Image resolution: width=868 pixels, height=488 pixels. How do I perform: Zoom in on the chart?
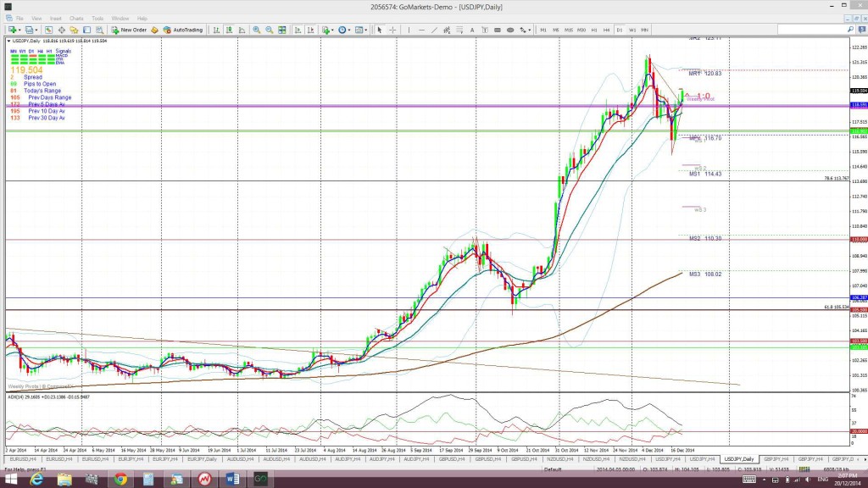point(256,30)
